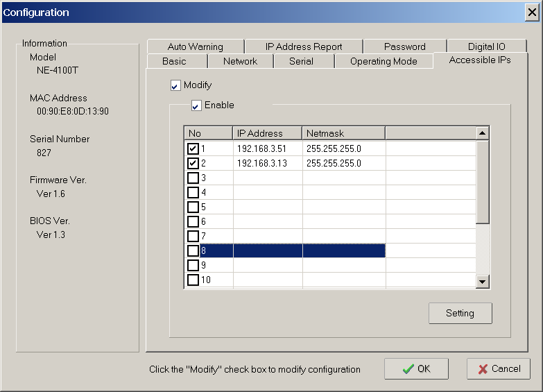Select IP address 192.168.3.13 cell

268,163
